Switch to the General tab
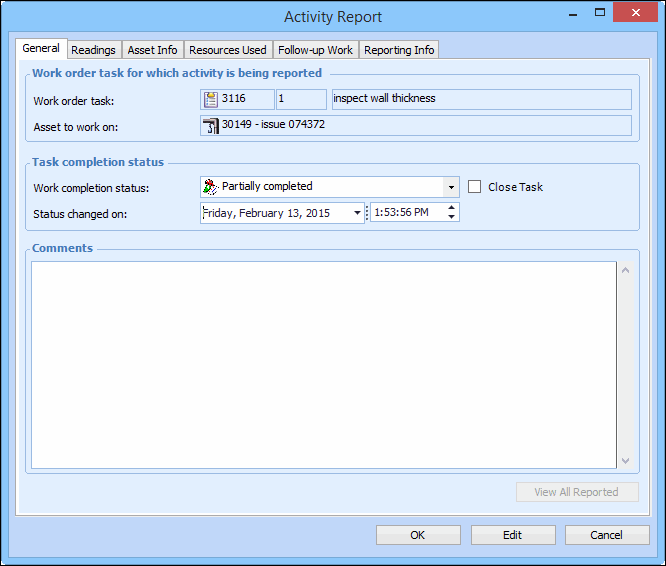The image size is (666, 566). click(x=41, y=48)
